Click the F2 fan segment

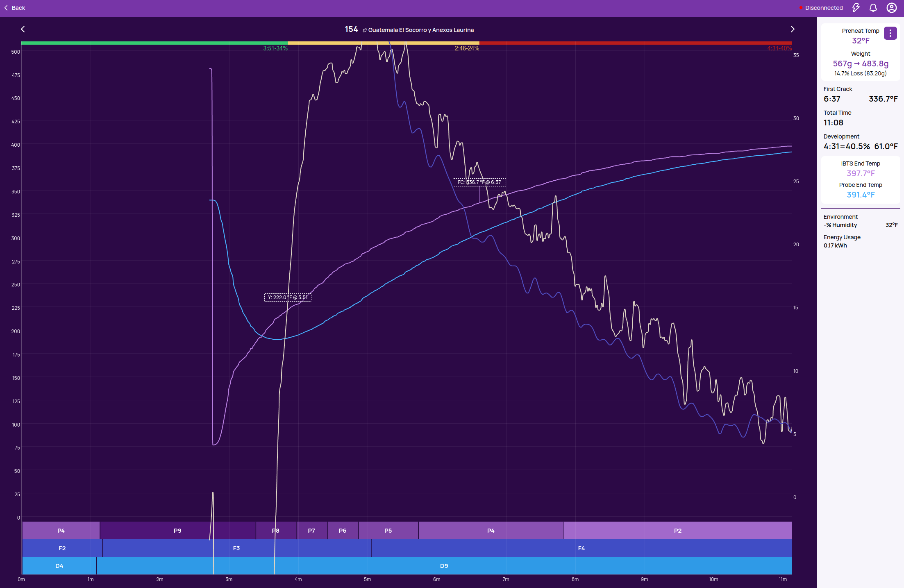pos(62,548)
